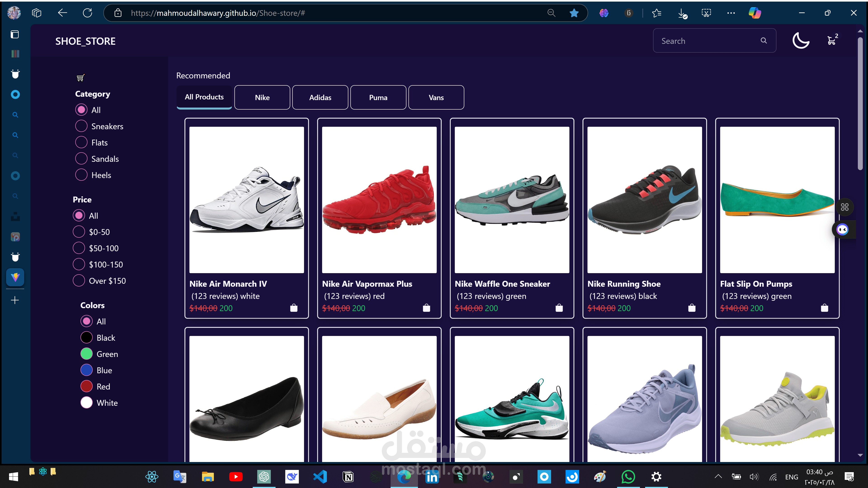Click the Windows Start button
Viewport: 868px width, 488px height.
tap(14, 476)
